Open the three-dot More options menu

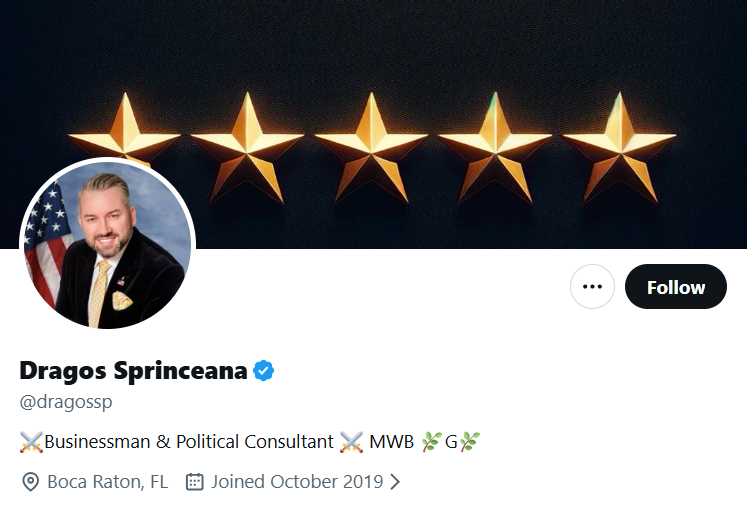click(592, 287)
